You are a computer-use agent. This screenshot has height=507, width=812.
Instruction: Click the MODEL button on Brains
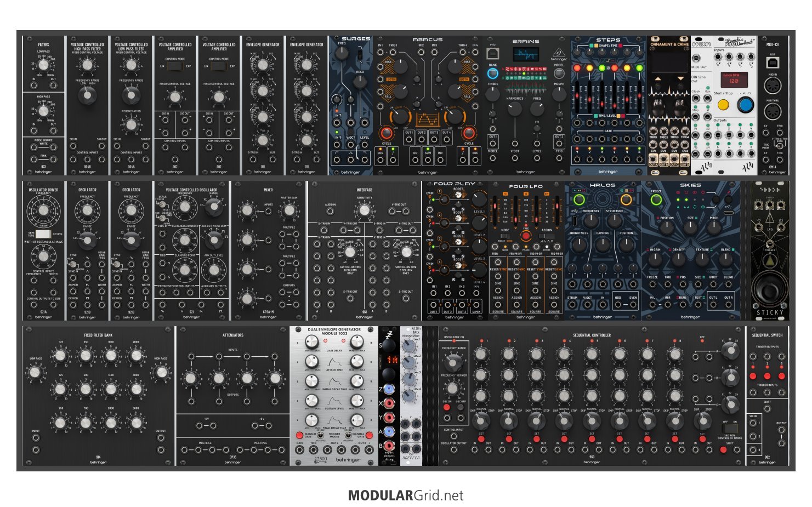[559, 73]
